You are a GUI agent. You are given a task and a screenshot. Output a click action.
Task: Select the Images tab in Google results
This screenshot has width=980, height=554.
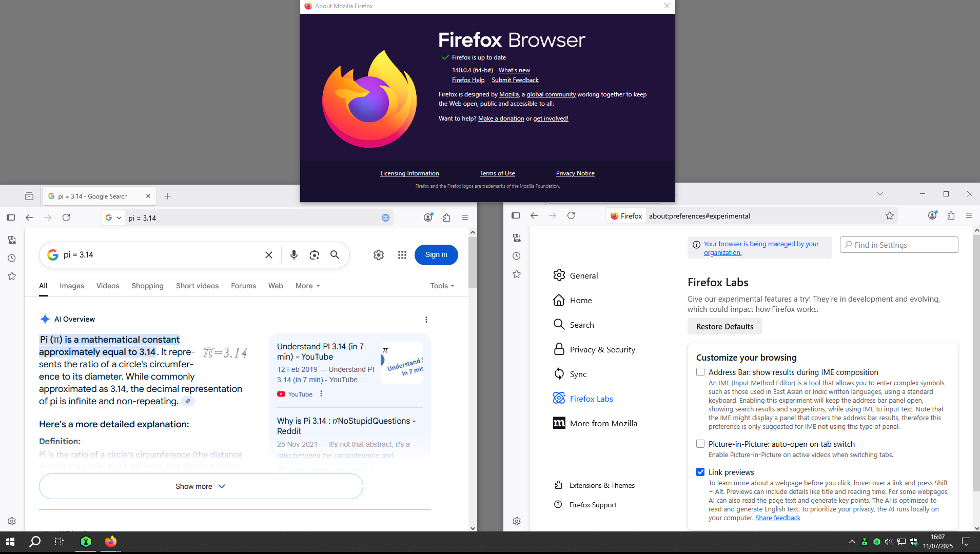click(72, 286)
